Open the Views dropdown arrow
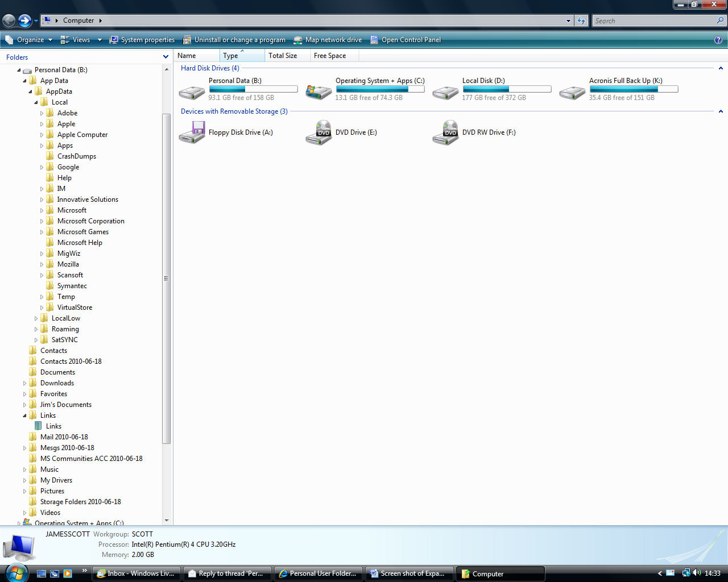This screenshot has width=728, height=582. pos(100,40)
